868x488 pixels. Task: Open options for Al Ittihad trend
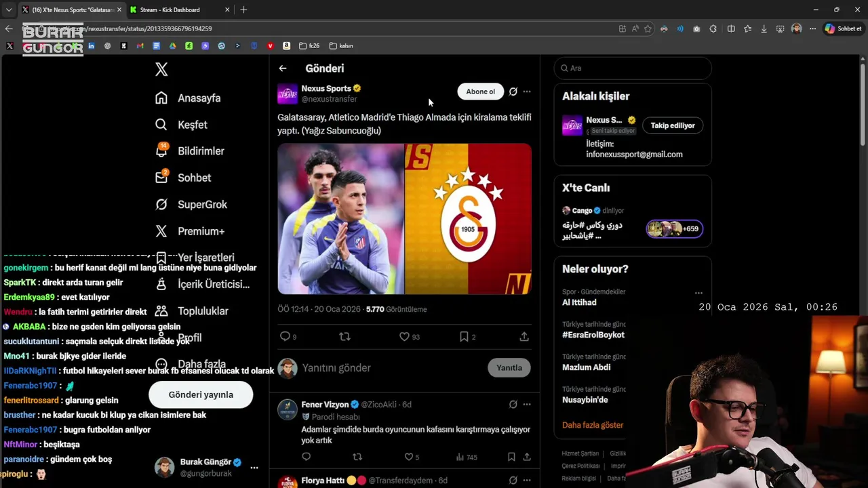pos(698,293)
